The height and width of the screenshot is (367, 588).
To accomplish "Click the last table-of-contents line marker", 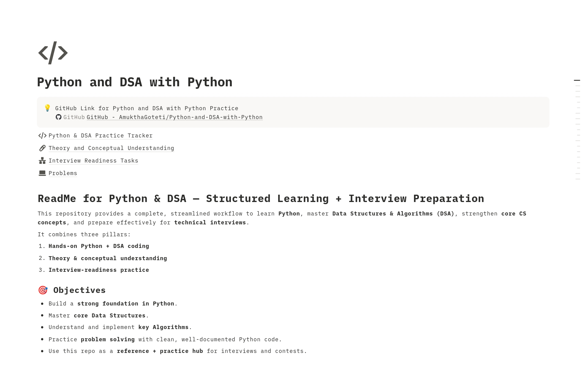I will click(x=578, y=179).
